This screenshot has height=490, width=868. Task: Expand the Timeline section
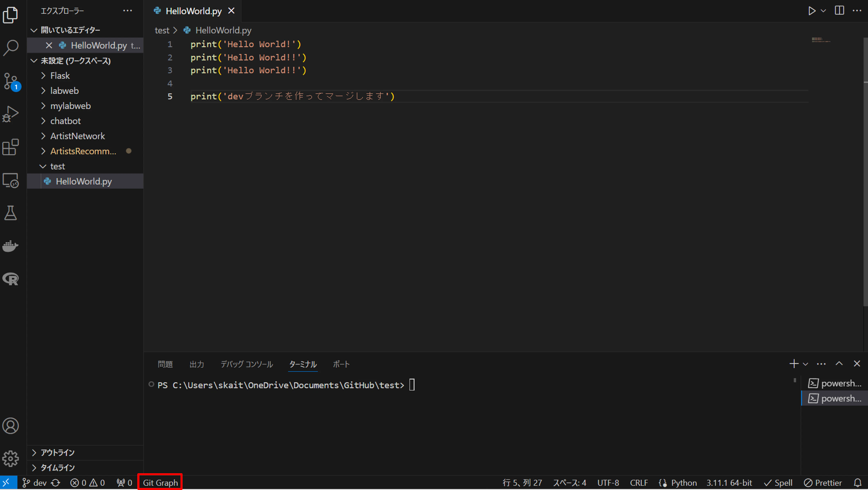(85, 468)
